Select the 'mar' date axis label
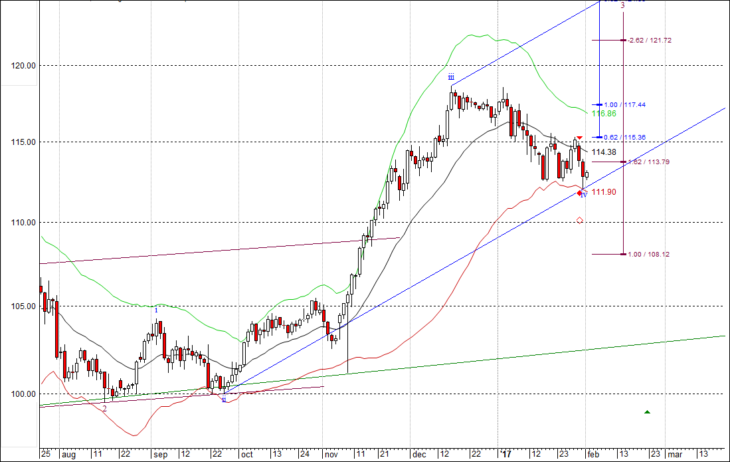Image resolution: width=730 pixels, height=462 pixels. [675, 454]
